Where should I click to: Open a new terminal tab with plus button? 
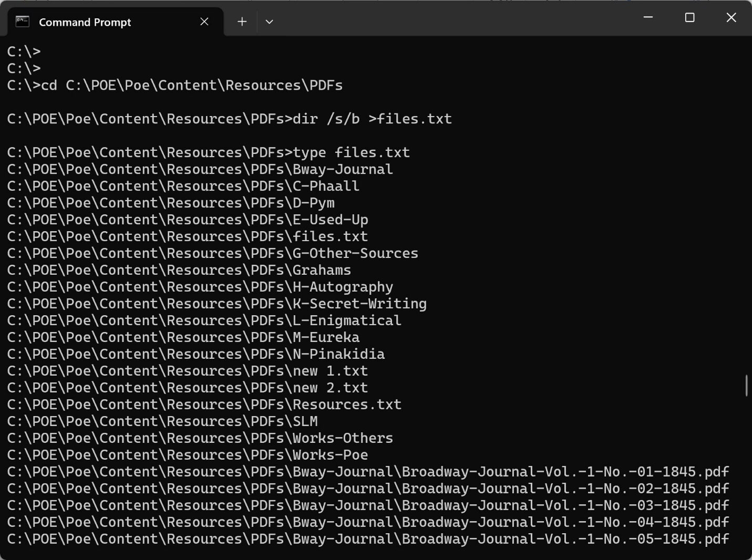[242, 22]
